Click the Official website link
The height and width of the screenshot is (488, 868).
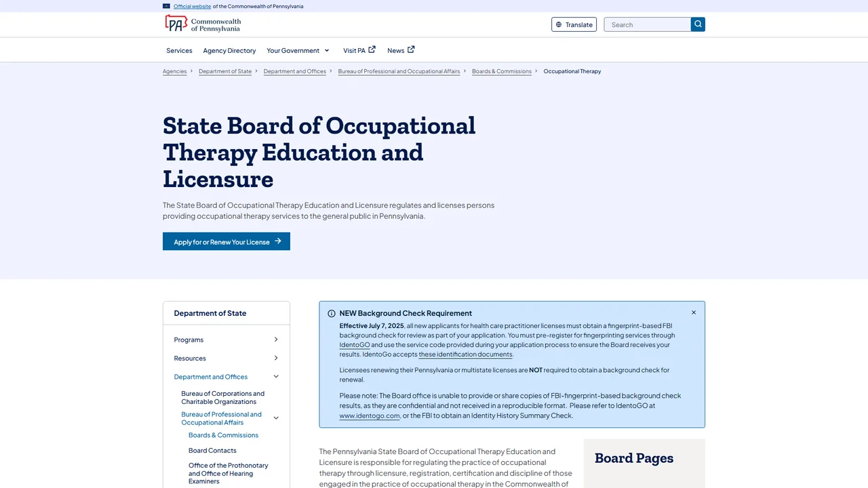192,6
